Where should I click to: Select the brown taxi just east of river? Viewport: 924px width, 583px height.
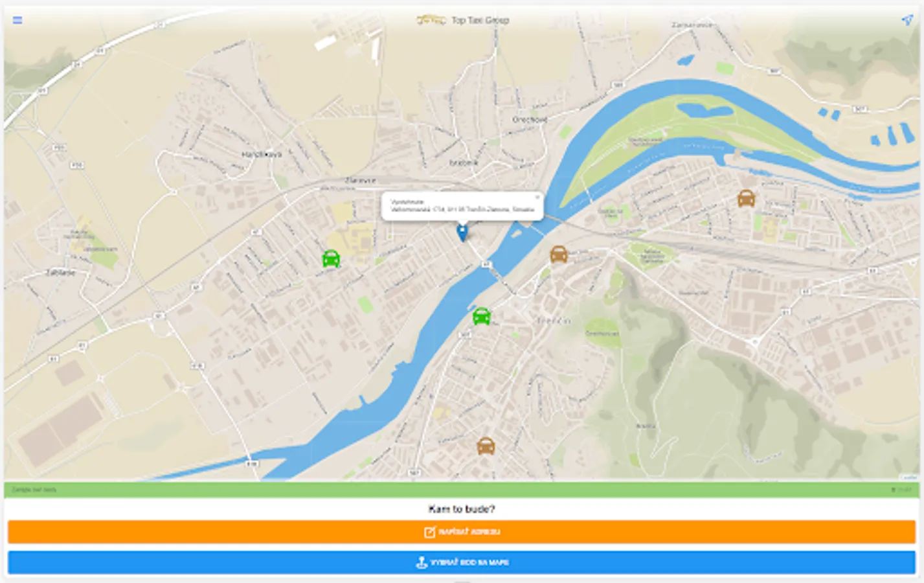559,254
